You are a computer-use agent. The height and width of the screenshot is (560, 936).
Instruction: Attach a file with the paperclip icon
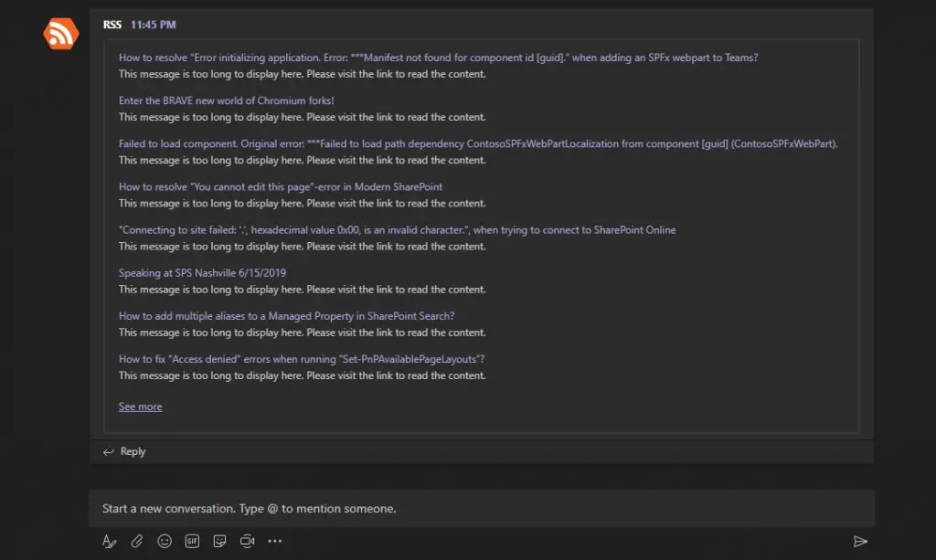137,541
